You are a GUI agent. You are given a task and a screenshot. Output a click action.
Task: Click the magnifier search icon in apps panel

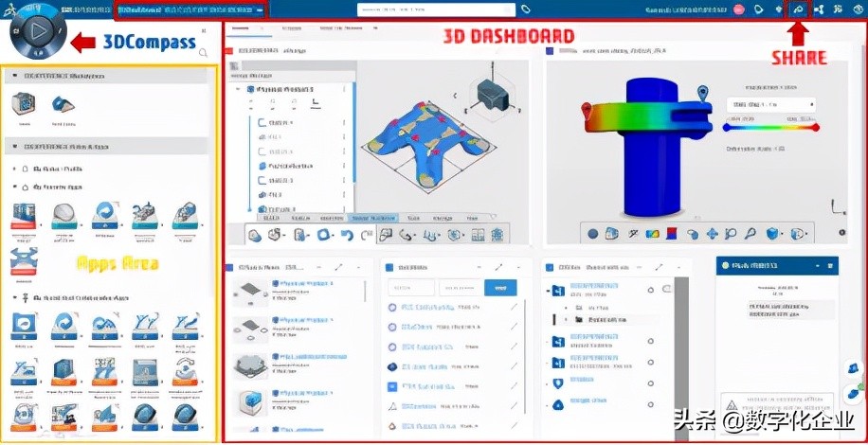tap(203, 52)
